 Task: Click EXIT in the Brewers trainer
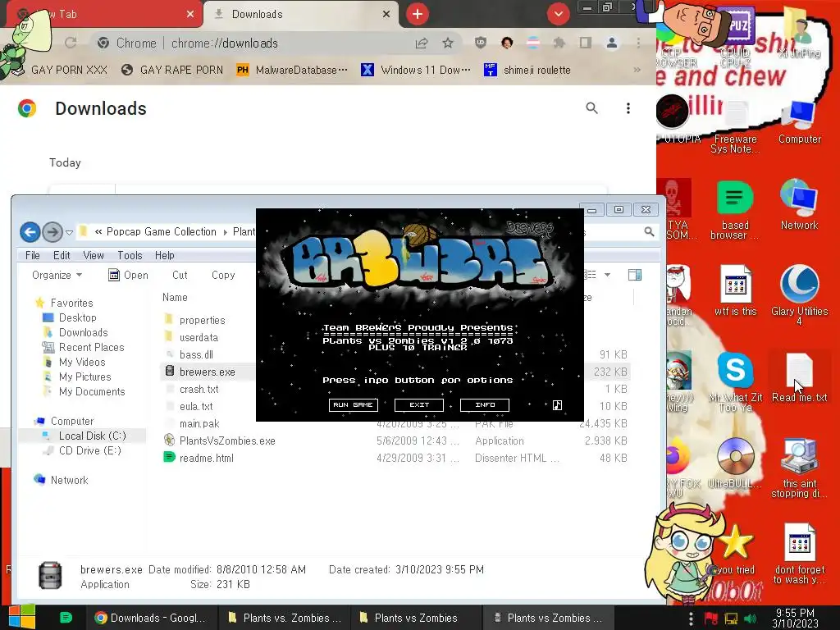point(419,405)
